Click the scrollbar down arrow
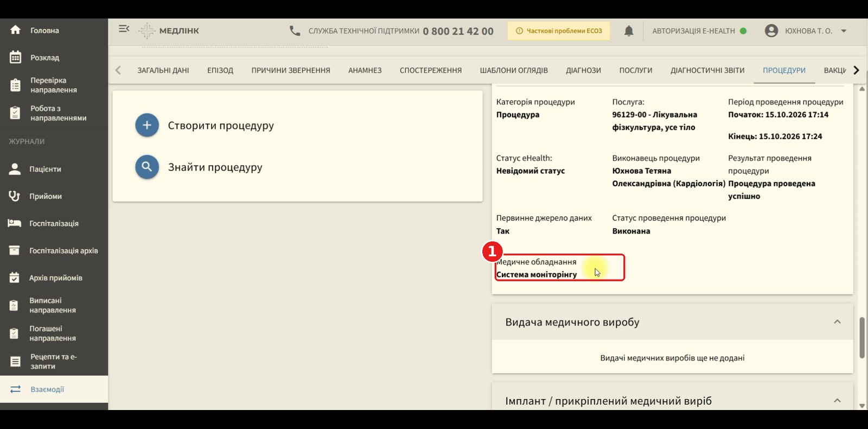 click(862, 406)
